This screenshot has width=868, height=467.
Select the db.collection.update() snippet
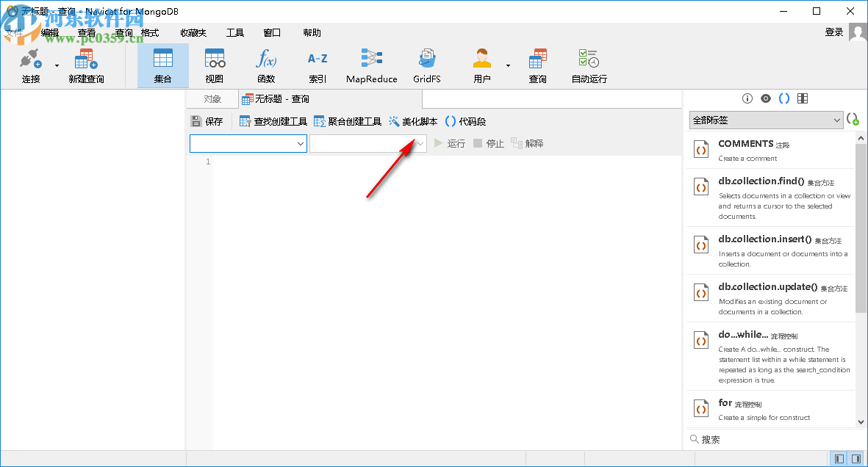[x=770, y=298]
